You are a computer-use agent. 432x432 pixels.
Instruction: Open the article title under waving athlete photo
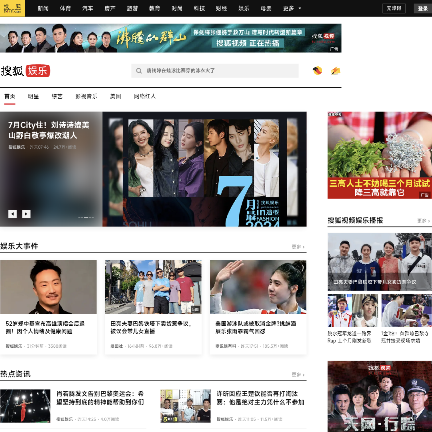(256, 327)
